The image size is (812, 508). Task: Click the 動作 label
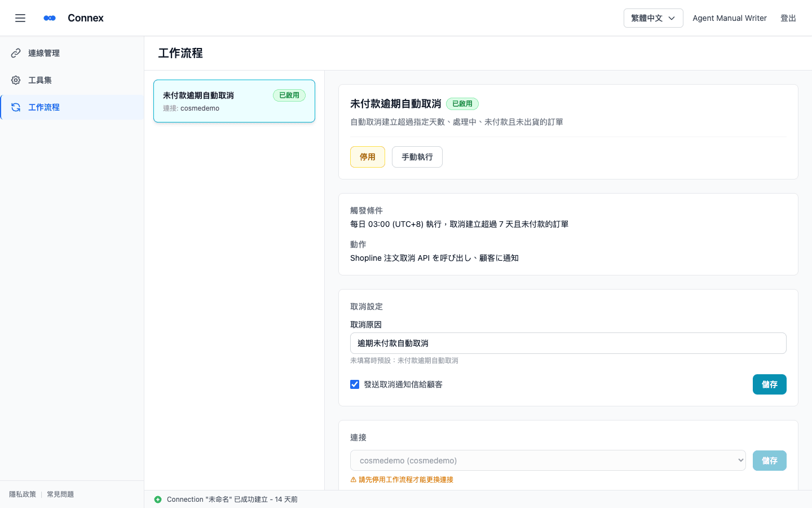point(358,244)
